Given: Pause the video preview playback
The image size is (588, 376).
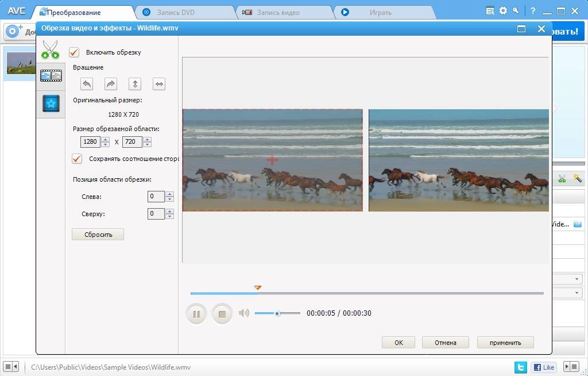Looking at the screenshot, I should click(x=196, y=314).
